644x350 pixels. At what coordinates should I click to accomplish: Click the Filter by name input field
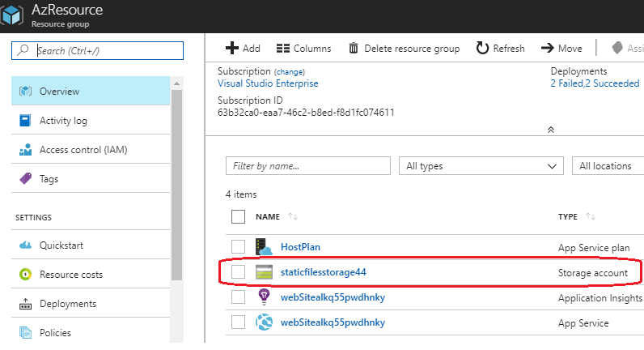[309, 165]
